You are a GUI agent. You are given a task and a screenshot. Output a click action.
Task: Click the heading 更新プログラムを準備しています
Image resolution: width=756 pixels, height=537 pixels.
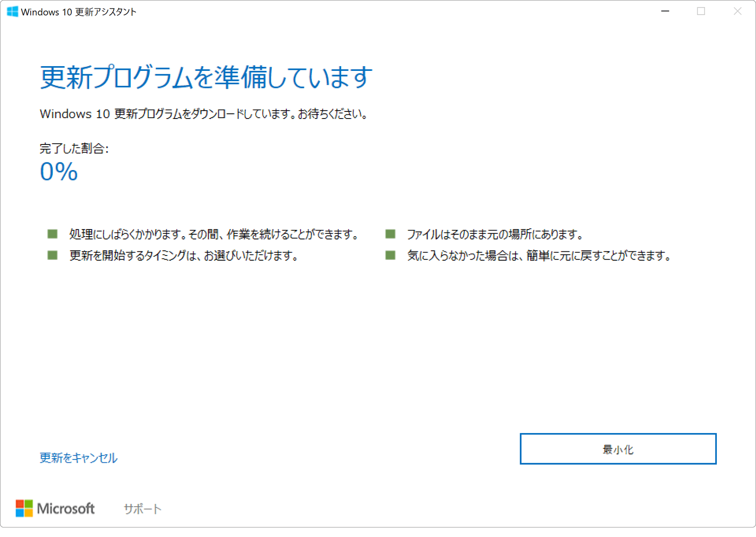(x=206, y=77)
